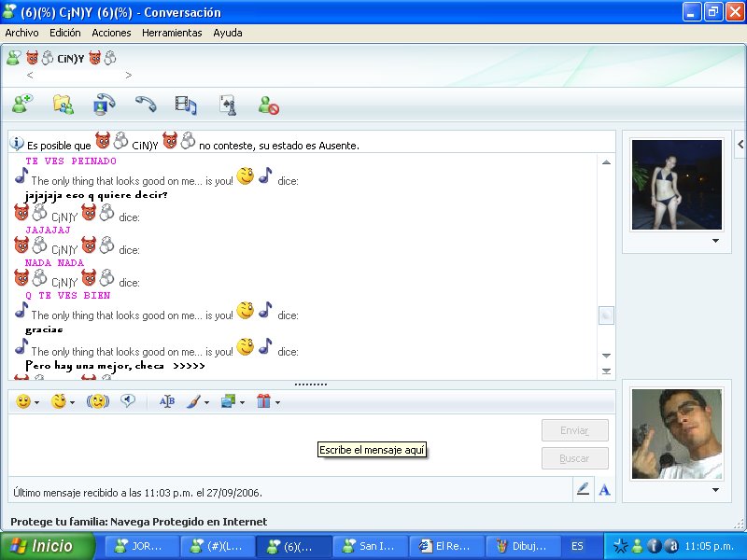
Task: Open the media and music sharing icon
Action: click(186, 105)
